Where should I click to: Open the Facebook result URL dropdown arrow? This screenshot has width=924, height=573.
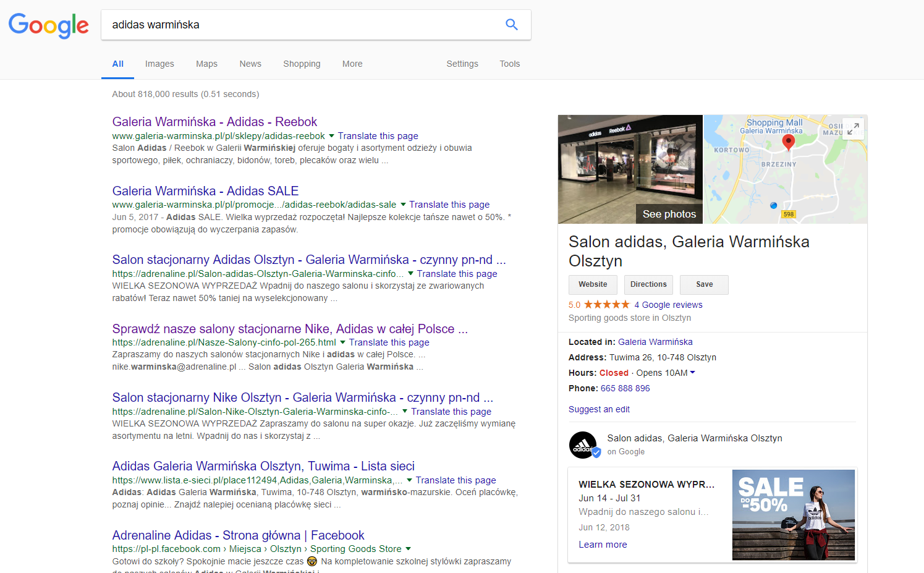[x=409, y=549]
